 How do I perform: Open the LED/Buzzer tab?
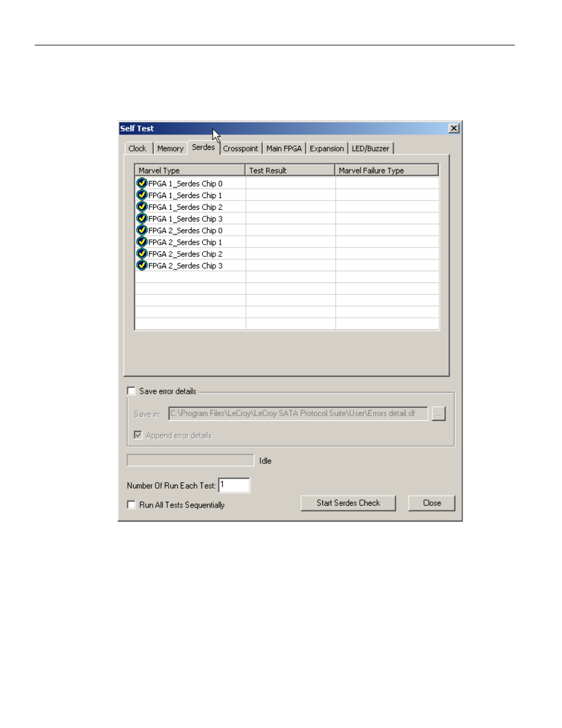coord(371,149)
